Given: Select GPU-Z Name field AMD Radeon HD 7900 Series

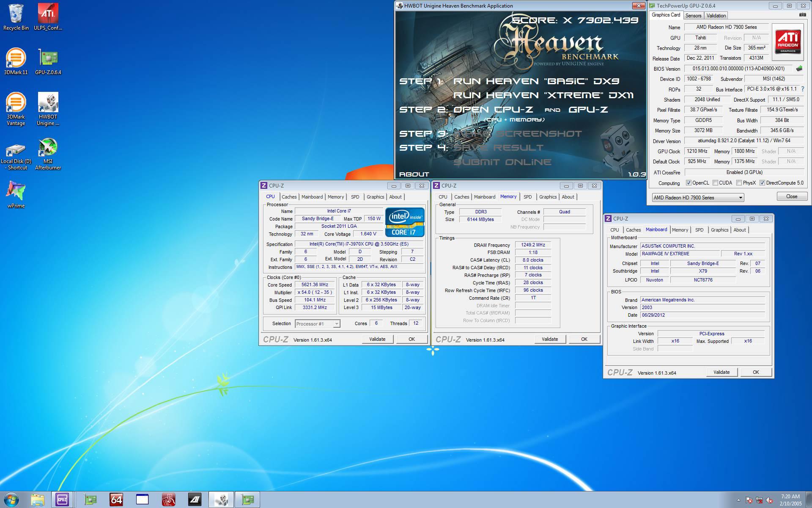Looking at the screenshot, I should click(727, 27).
